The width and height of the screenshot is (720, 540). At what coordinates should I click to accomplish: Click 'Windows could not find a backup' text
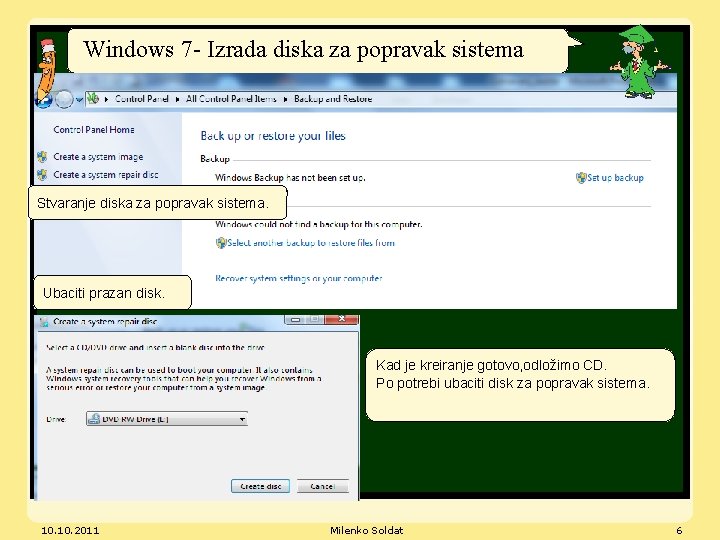(319, 224)
